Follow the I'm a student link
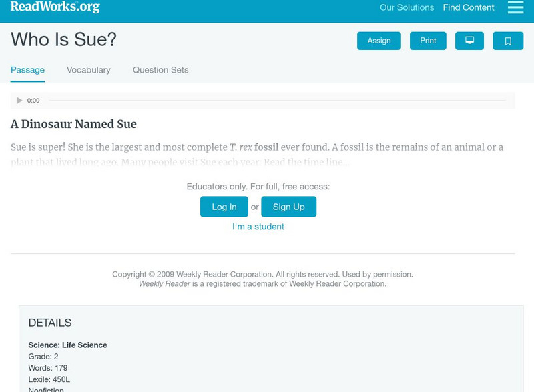The height and width of the screenshot is (392, 534). click(x=258, y=227)
